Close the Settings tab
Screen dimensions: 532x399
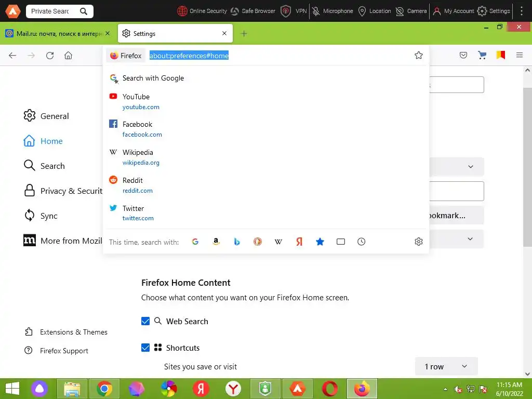pos(224,33)
